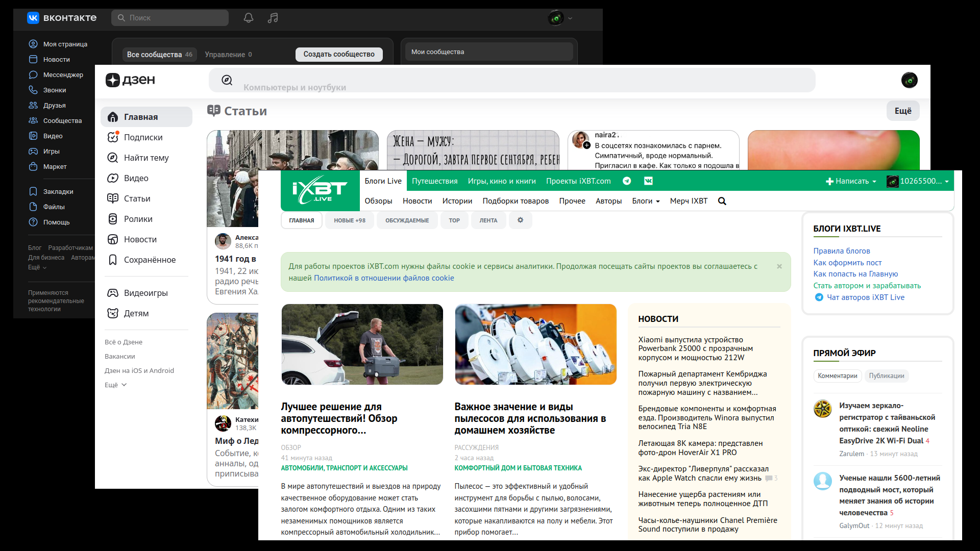This screenshot has height=551, width=980.
Task: Click the Dzen search field
Action: click(x=512, y=80)
